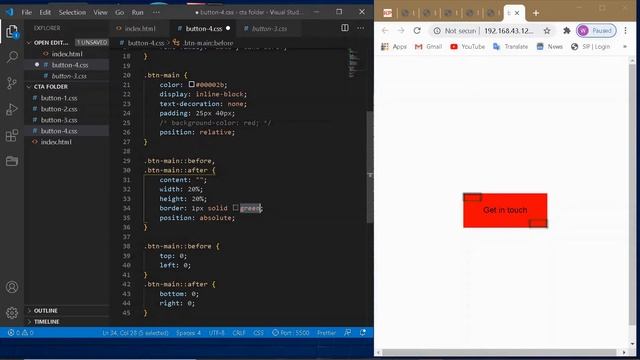Image resolution: width=640 pixels, height=360 pixels.
Task: Click the Not secure site info icon
Action: point(437,31)
